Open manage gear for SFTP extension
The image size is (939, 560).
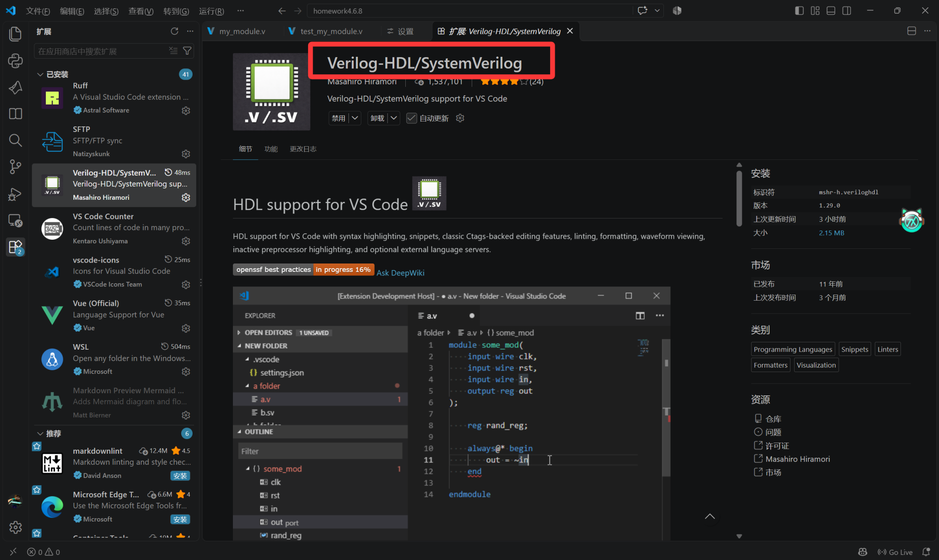(186, 154)
